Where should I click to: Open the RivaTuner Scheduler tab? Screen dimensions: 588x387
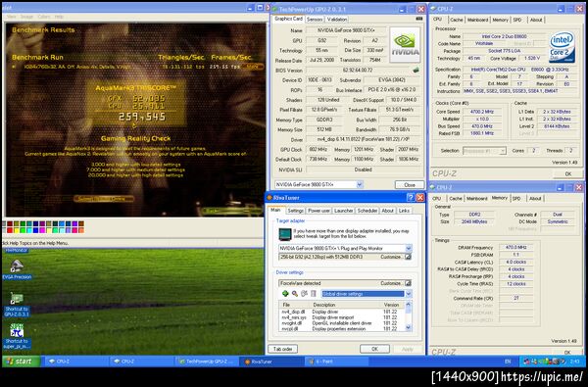367,211
